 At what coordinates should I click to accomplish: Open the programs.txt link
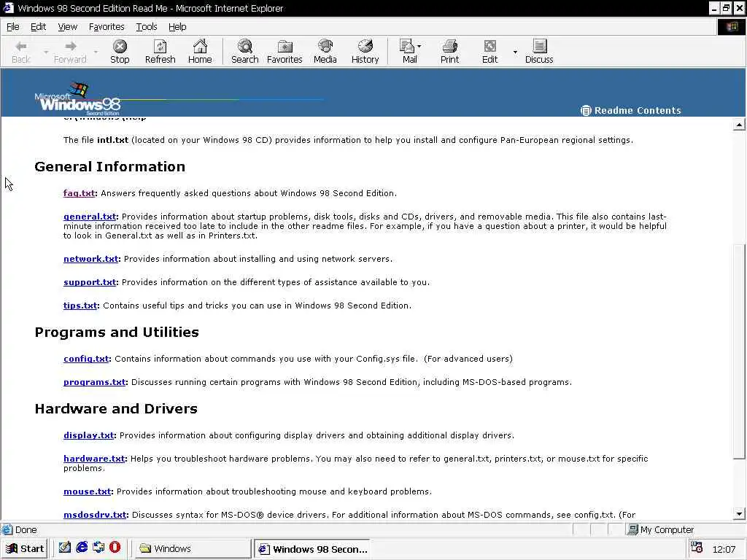coord(95,382)
